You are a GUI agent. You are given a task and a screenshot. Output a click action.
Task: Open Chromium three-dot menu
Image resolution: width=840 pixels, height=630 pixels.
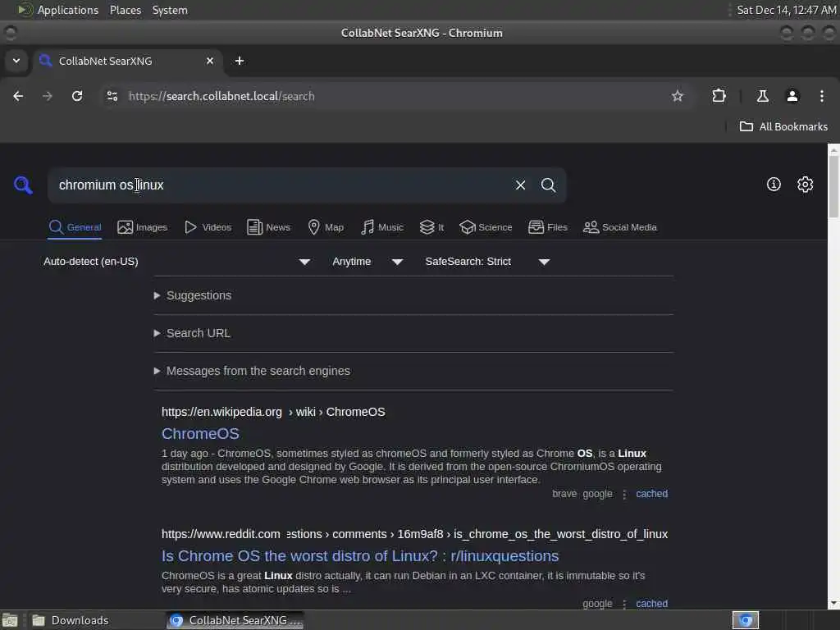pyautogui.click(x=822, y=96)
